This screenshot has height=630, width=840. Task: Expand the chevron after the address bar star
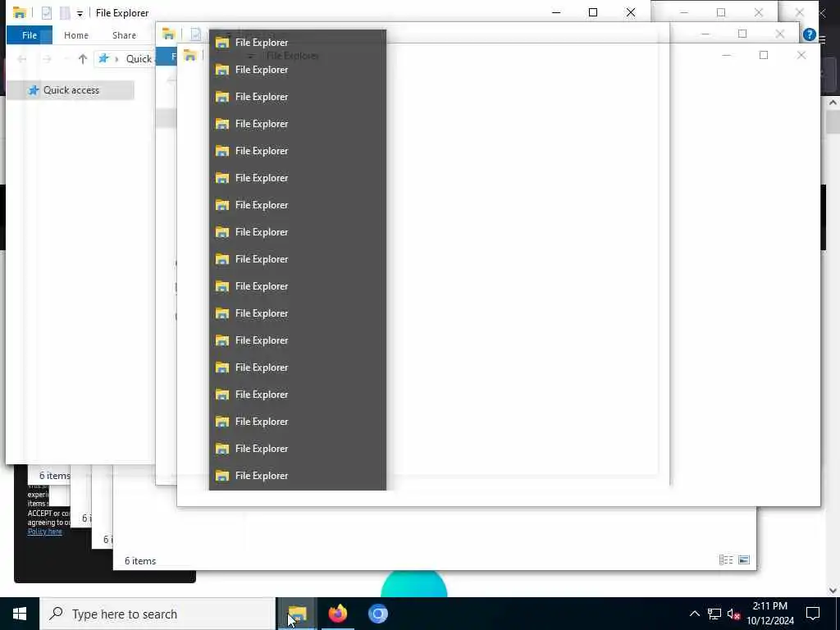[116, 59]
